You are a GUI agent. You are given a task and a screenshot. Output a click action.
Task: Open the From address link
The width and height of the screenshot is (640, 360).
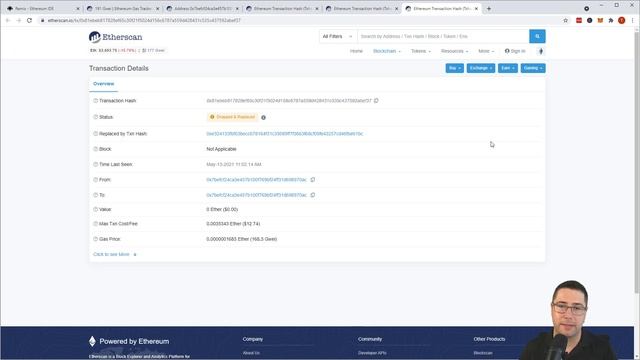click(256, 180)
